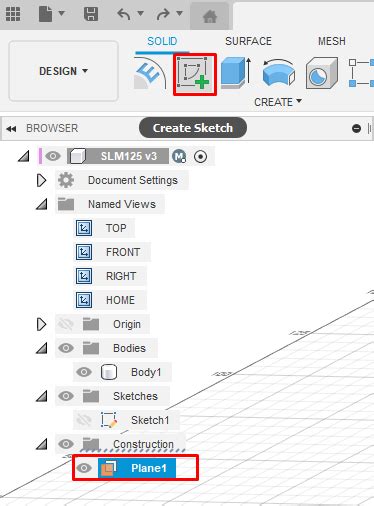Select the Construction folder
This screenshot has width=374, height=506.
[143, 444]
